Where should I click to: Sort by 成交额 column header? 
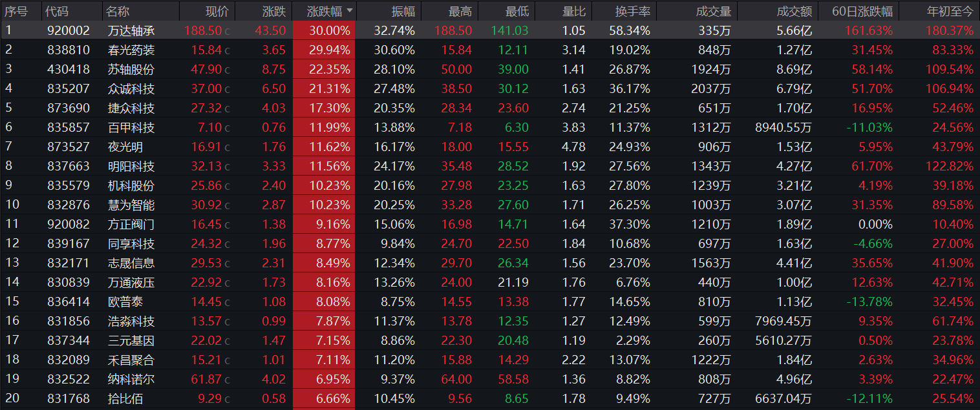pyautogui.click(x=794, y=11)
